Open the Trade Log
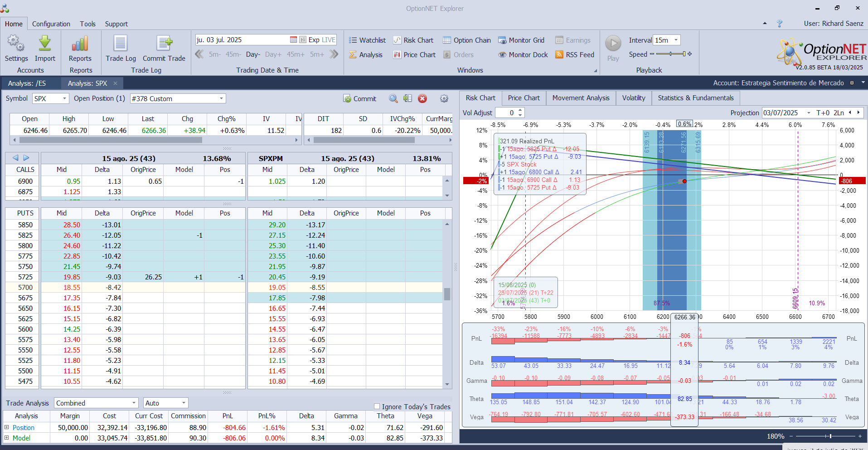Viewport: 868px width, 450px height. [121, 49]
